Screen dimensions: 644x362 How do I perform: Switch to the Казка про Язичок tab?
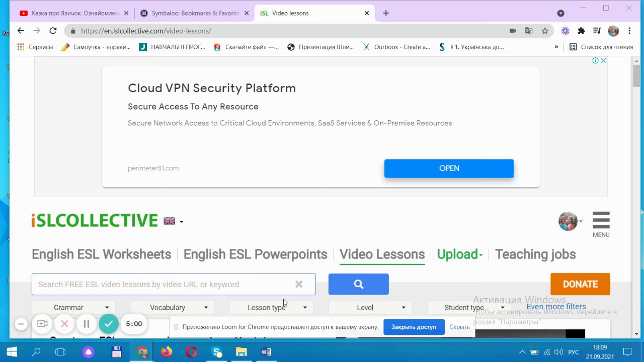click(x=74, y=13)
